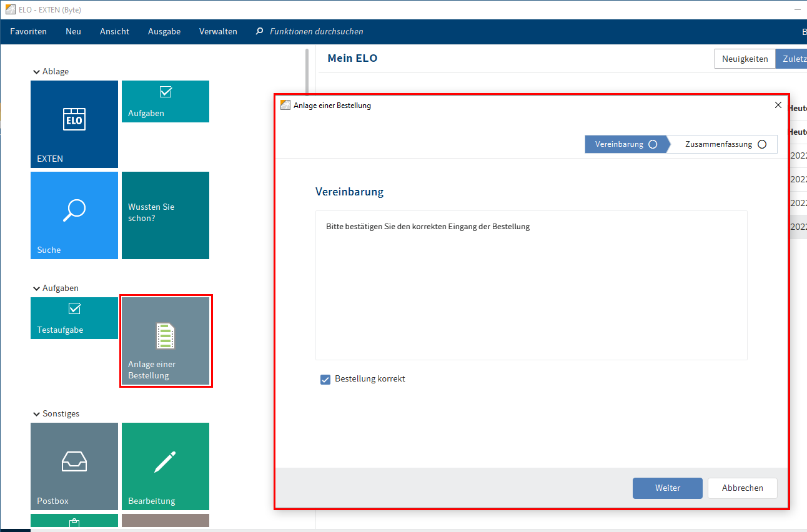
Task: Close the Anlage einer Bestellung dialog
Action: point(778,105)
